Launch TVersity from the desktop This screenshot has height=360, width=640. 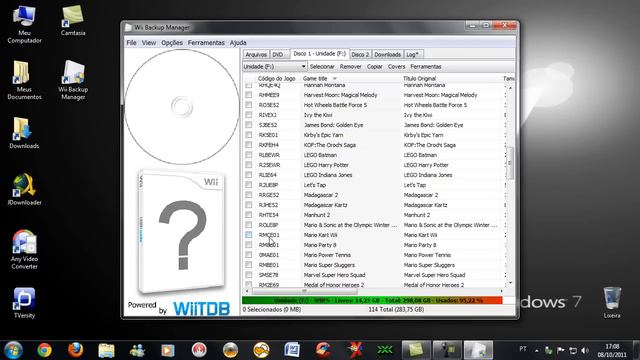click(x=24, y=303)
